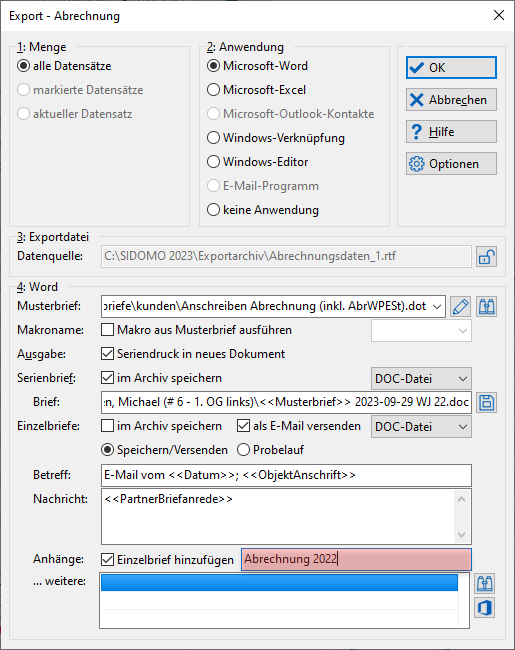
Task: Choose the Probelauf radio button
Action: point(243,450)
